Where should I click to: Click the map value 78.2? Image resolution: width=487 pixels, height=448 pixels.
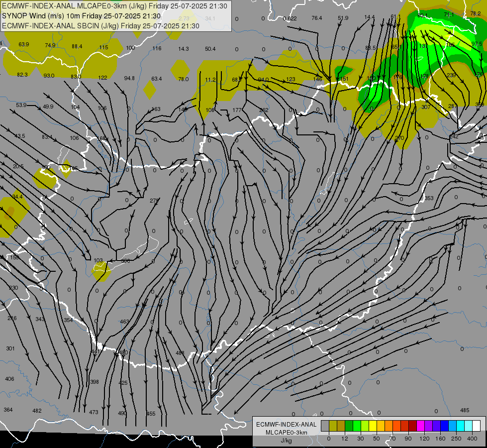[476, 13]
